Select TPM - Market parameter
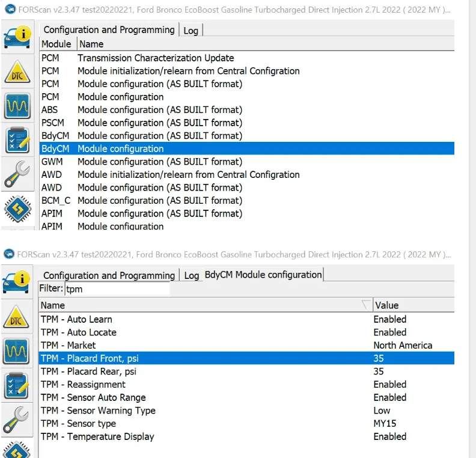Screen dimensions: 476x458 (247, 346)
